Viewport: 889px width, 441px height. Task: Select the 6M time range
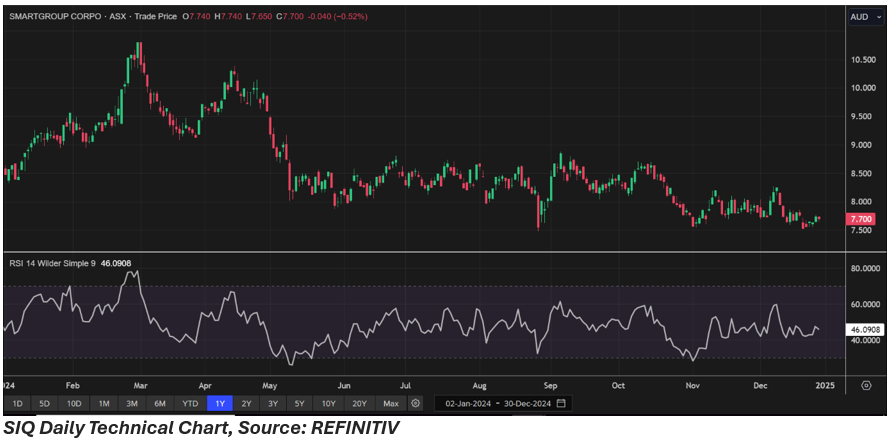[x=160, y=404]
